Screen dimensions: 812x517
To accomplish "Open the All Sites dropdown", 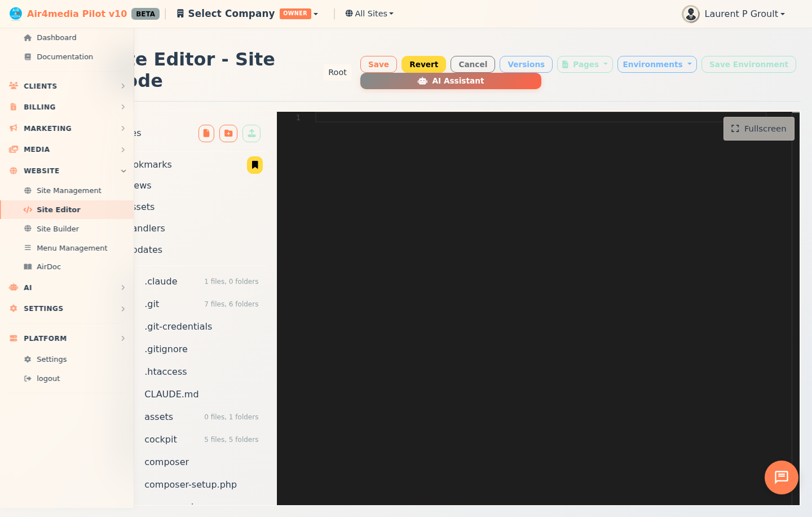I will 369,13.
